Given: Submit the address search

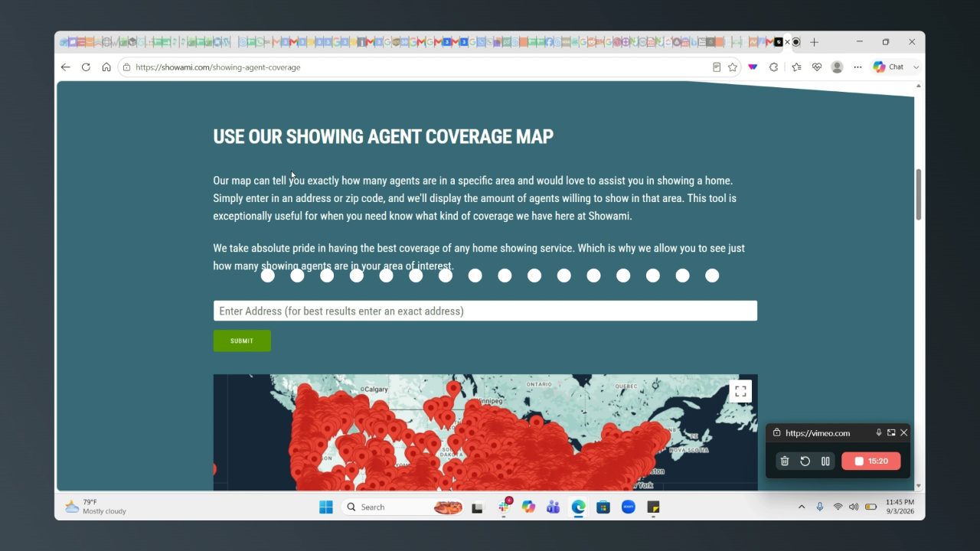Looking at the screenshot, I should coord(242,341).
